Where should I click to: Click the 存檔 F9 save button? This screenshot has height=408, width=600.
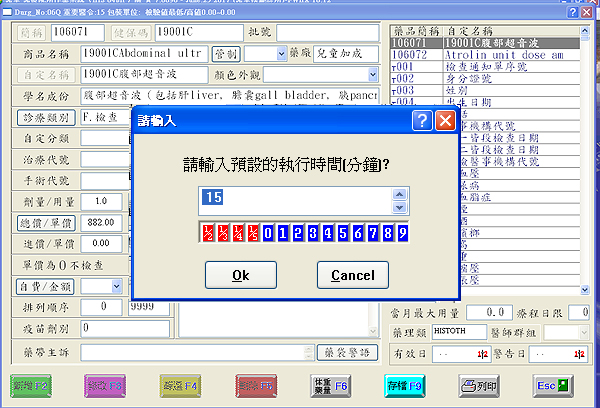pyautogui.click(x=404, y=385)
